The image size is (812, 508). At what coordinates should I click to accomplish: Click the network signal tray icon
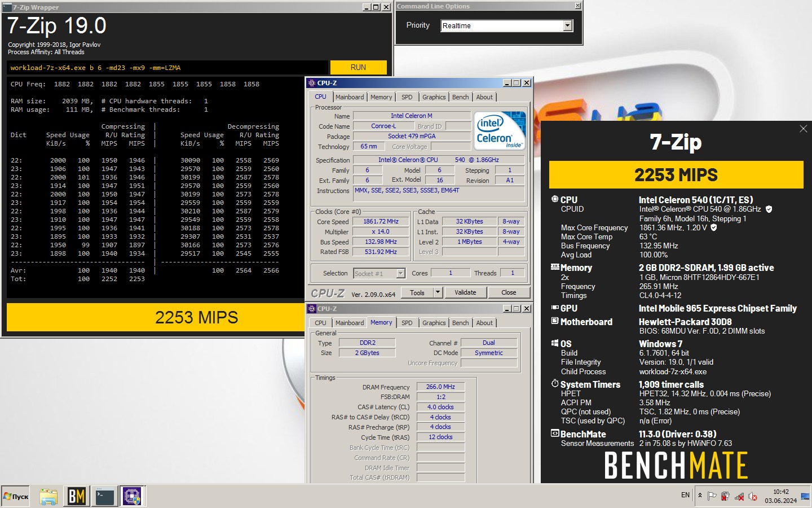tap(739, 496)
